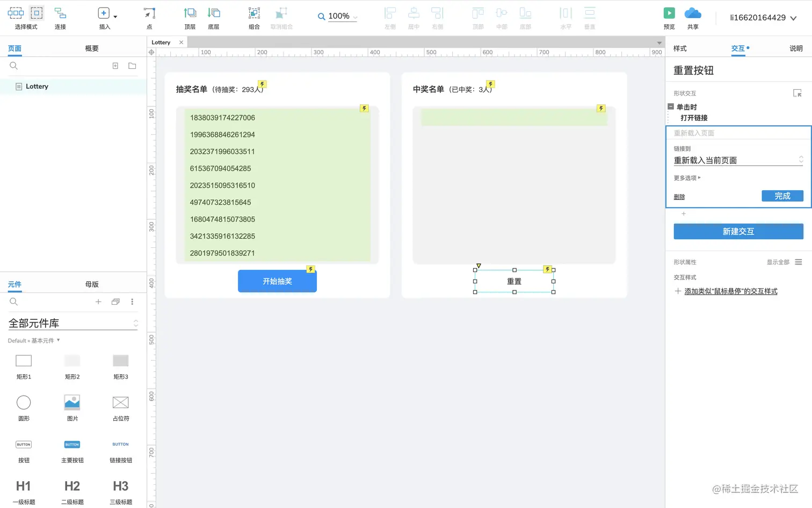Select the 主要按钮 primary button widget
The width and height of the screenshot is (812, 508).
click(x=72, y=452)
